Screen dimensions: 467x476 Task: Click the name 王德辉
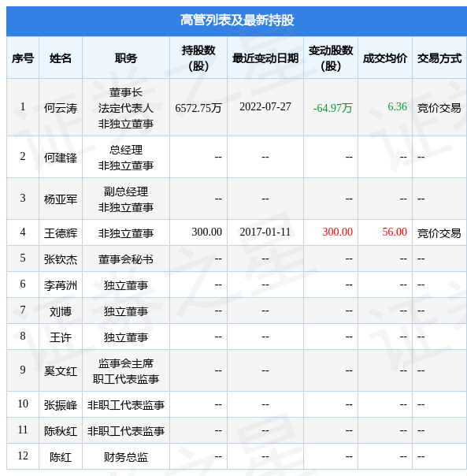[61, 233]
